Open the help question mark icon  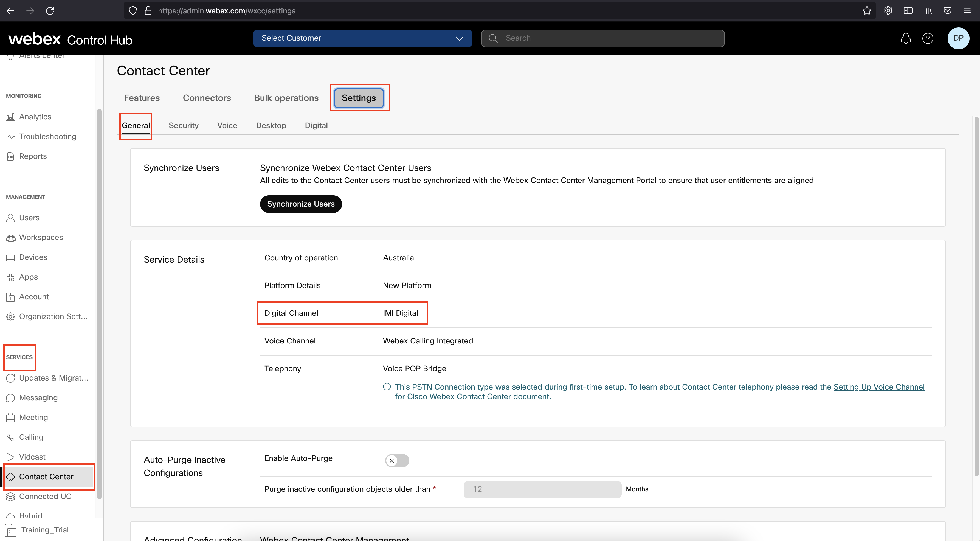[x=928, y=38]
